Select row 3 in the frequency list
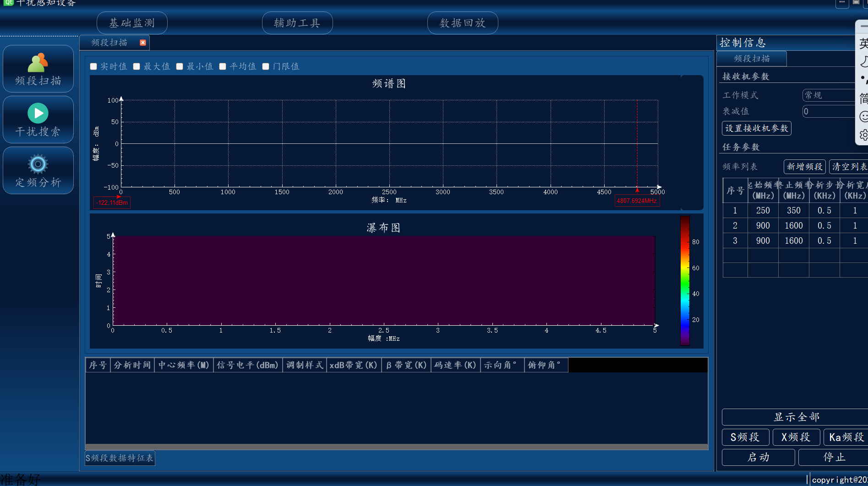The height and width of the screenshot is (486, 868). [795, 240]
